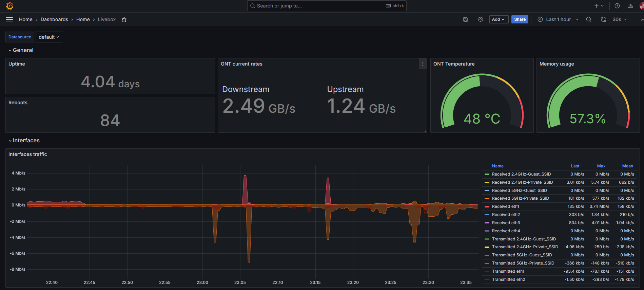
Task: Sort legend by Mean column
Action: pos(628,166)
